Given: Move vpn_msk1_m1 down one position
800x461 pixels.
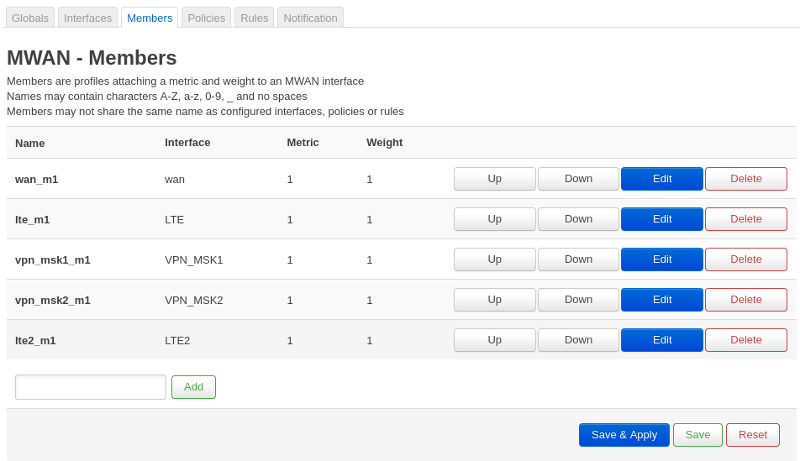Looking at the screenshot, I should click(x=578, y=259).
